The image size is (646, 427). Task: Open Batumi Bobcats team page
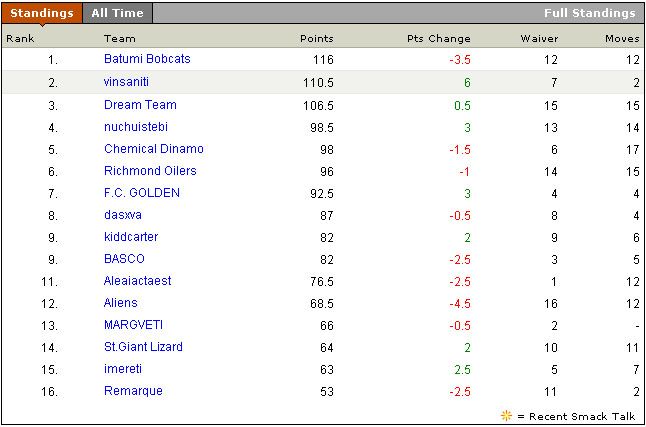coord(147,59)
